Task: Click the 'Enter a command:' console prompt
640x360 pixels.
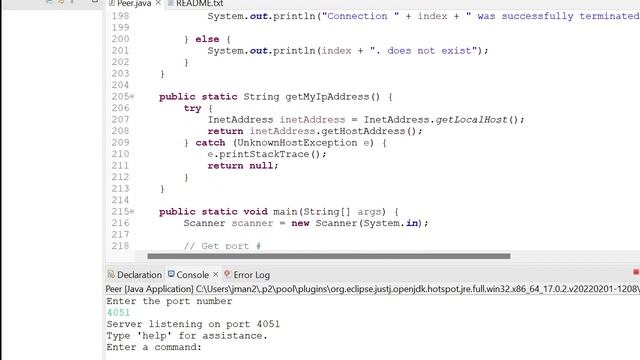Action: tap(154, 347)
